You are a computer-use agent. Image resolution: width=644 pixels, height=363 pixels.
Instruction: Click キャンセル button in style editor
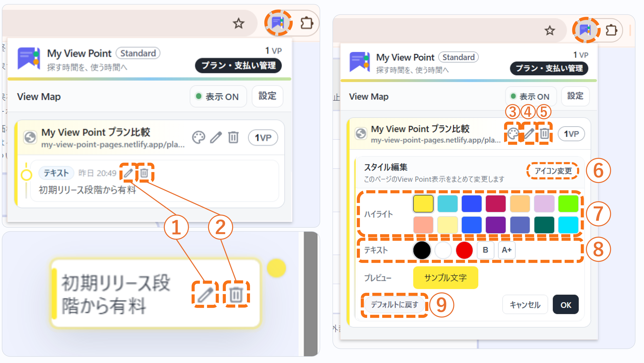click(x=525, y=305)
